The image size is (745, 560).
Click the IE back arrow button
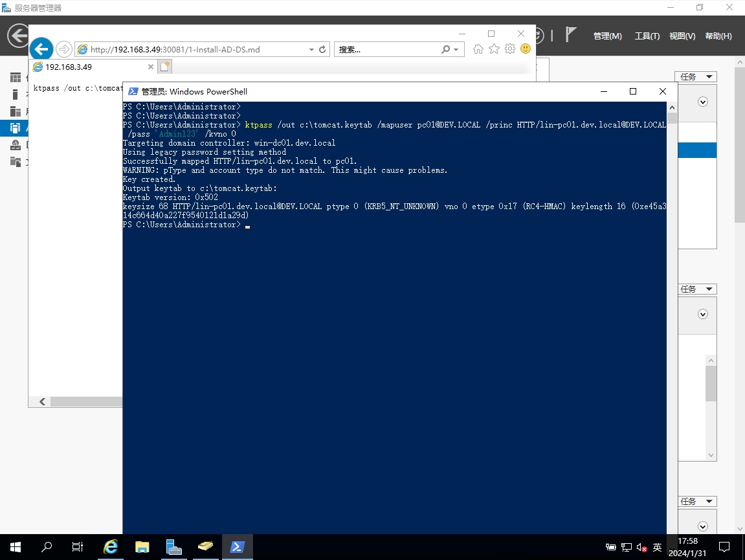click(x=41, y=49)
